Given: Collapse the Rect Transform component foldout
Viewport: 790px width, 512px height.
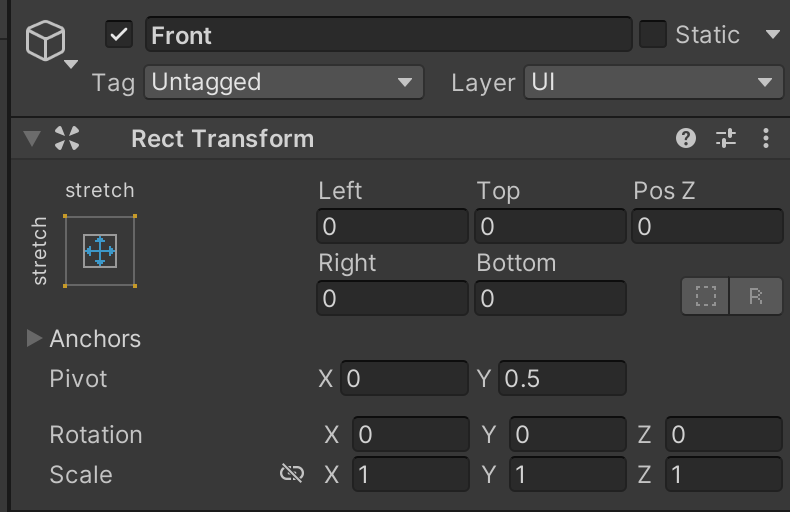Looking at the screenshot, I should point(32,138).
